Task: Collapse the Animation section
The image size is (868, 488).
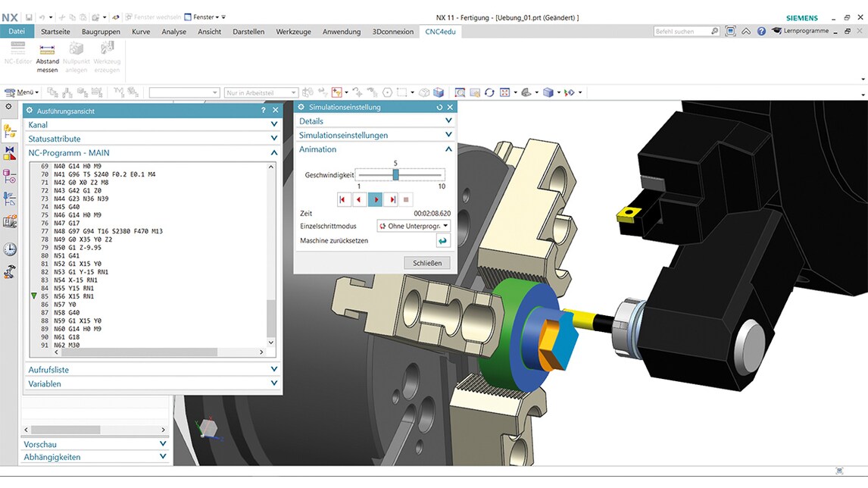Action: tap(376, 149)
